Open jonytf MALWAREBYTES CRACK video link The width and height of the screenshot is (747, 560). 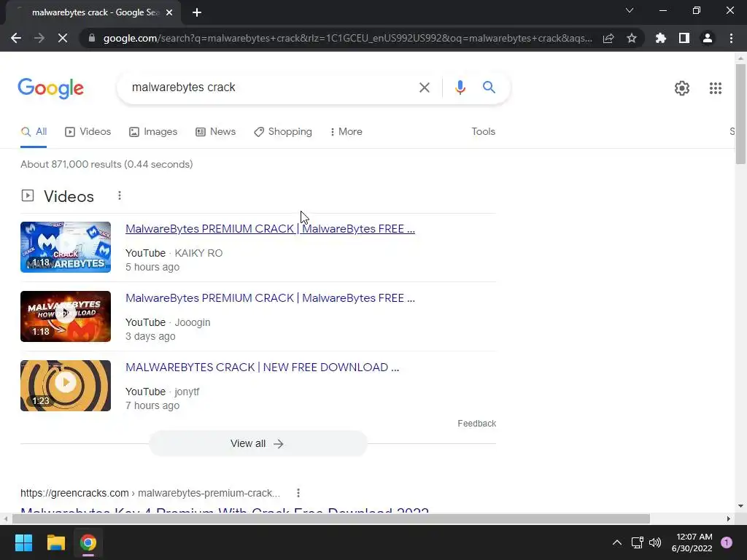point(262,367)
